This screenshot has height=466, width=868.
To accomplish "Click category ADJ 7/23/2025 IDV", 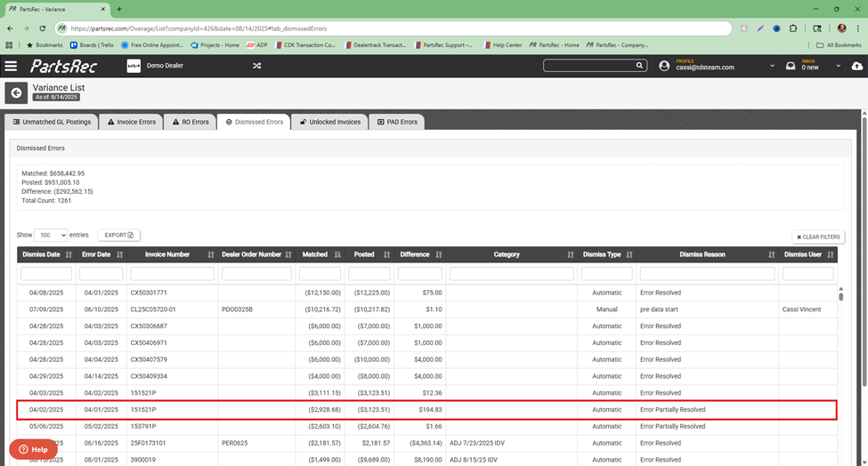I will click(x=477, y=444).
